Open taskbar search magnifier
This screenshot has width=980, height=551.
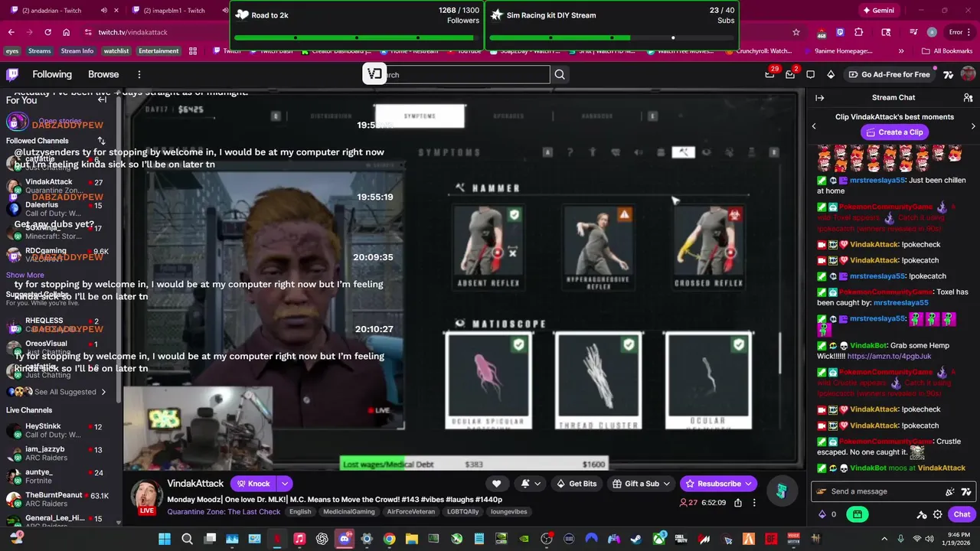187,539
